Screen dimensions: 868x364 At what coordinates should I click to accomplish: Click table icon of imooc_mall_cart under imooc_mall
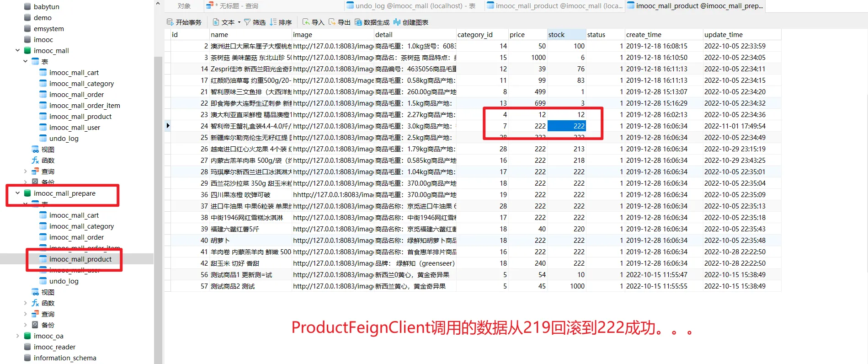point(43,72)
